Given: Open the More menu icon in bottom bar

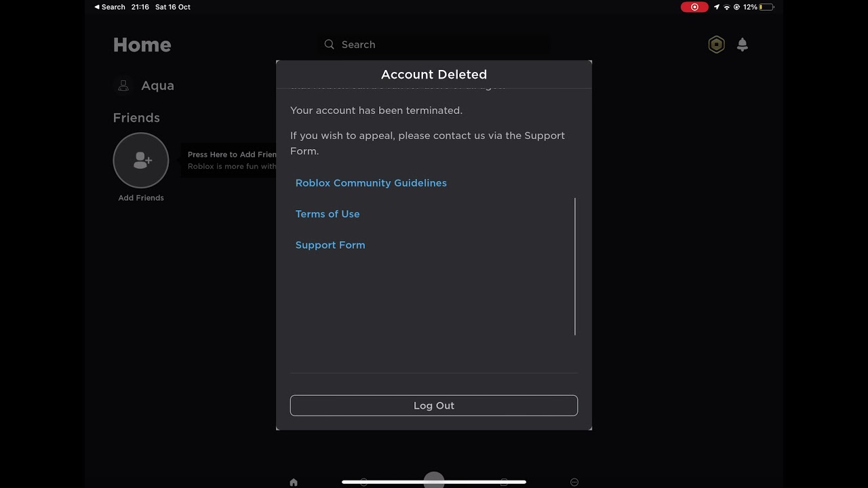Looking at the screenshot, I should click(x=574, y=483).
